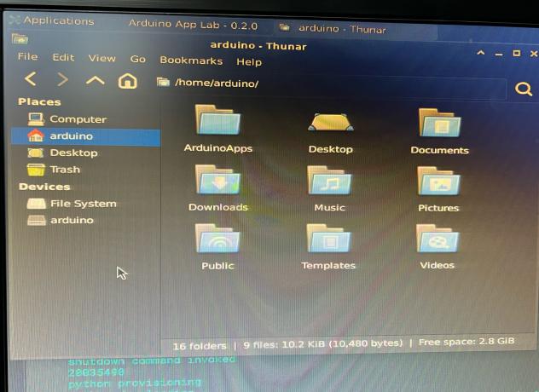
Task: Open the View menu
Action: point(101,58)
